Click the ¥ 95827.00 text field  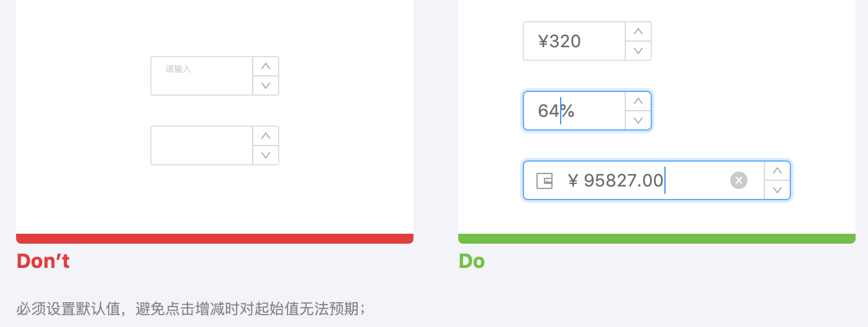pos(646,181)
